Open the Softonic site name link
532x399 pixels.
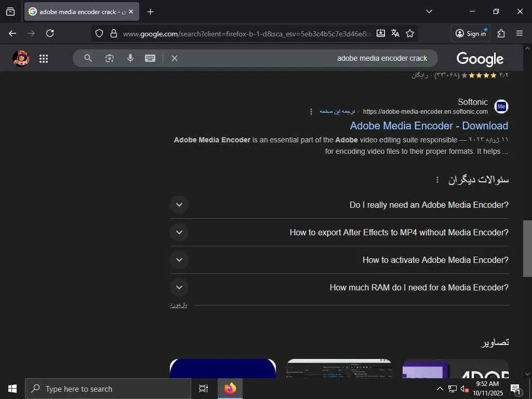pyautogui.click(x=473, y=102)
